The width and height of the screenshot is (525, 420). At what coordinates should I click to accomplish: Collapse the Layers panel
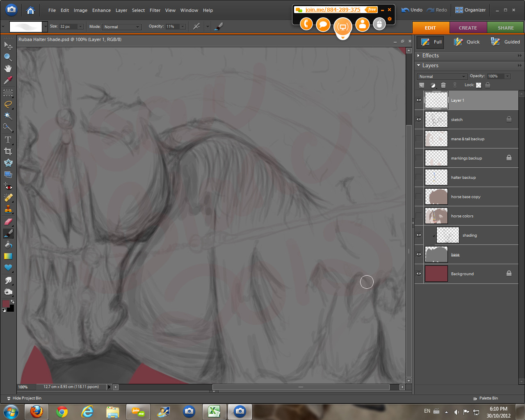point(418,66)
